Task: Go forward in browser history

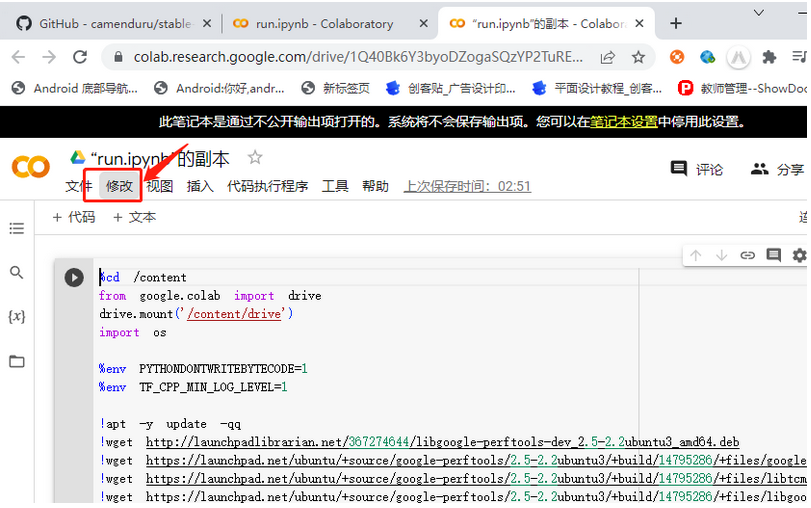Action: point(49,57)
